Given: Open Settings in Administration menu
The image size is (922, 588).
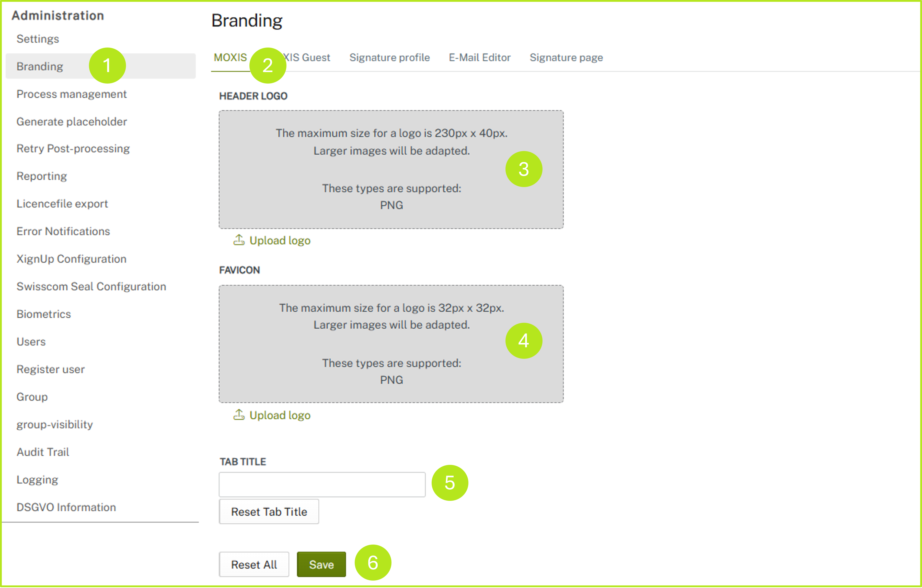Looking at the screenshot, I should [38, 39].
